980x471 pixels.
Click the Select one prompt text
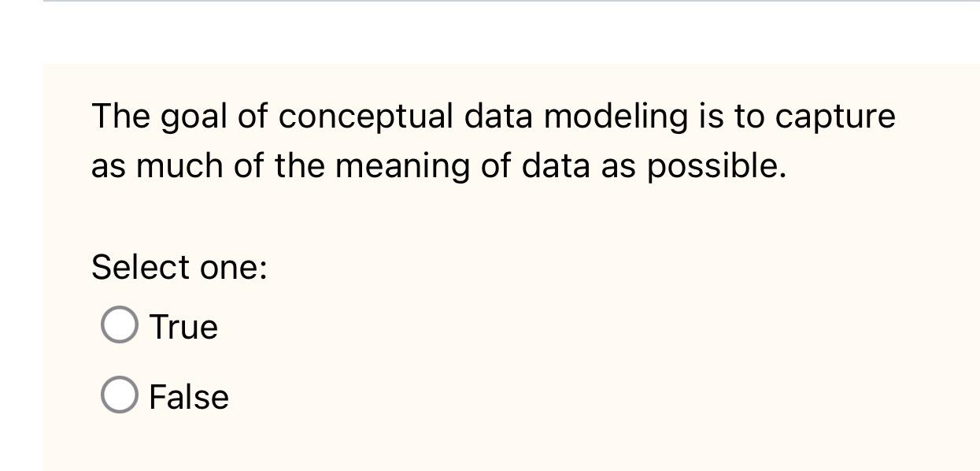coord(178,267)
